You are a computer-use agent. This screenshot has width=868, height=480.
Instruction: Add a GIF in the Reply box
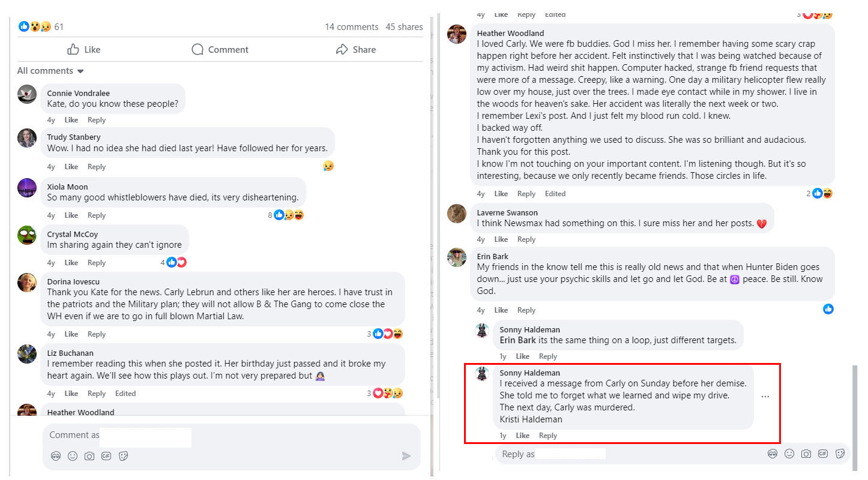(x=823, y=454)
